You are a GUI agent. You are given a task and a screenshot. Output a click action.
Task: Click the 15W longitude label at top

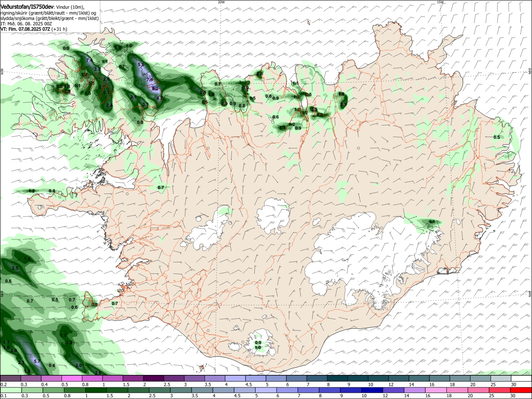tap(440, 2)
